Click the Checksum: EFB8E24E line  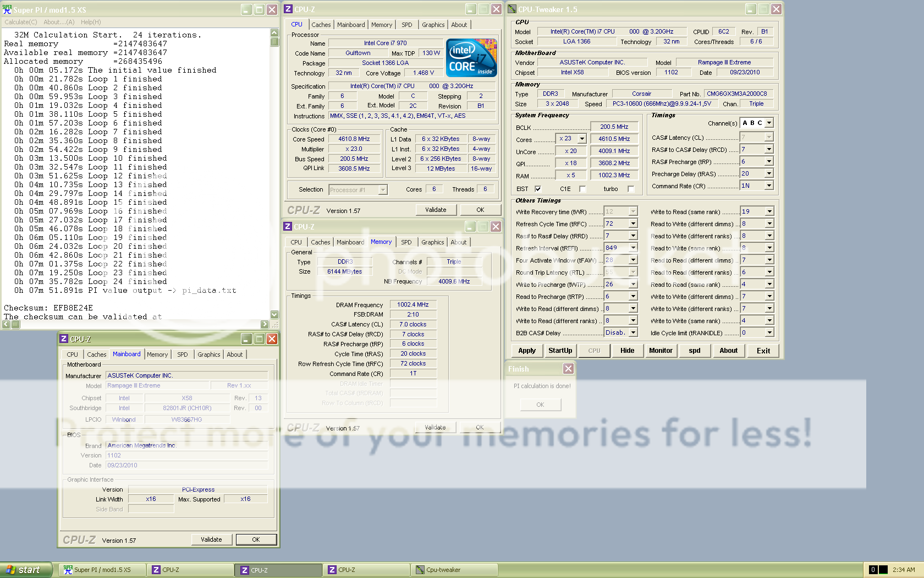[48, 308]
